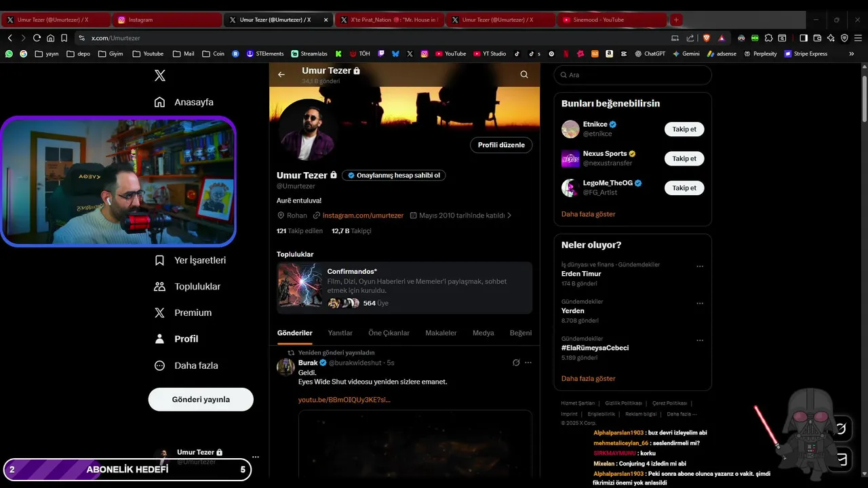
Task: Open the Makaleler tab
Action: tap(441, 333)
